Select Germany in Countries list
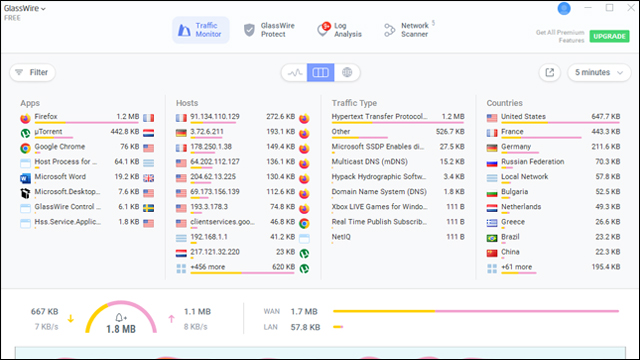This screenshot has width=640, height=360. coord(553,148)
